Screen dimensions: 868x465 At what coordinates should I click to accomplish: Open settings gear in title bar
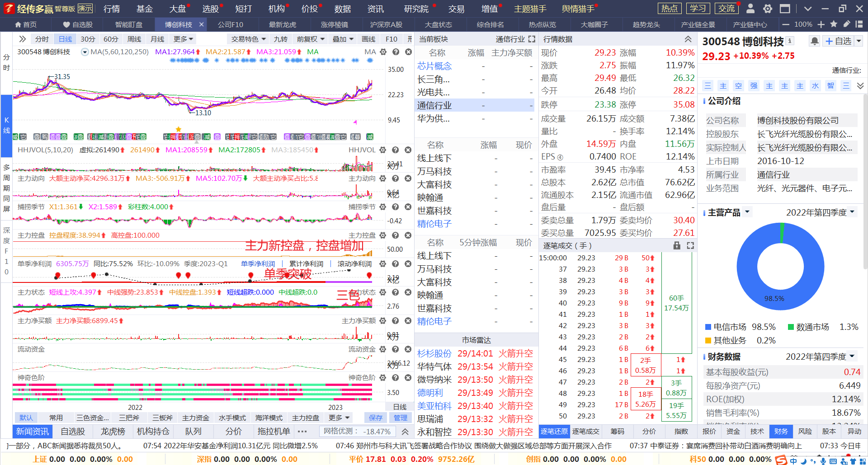(768, 9)
